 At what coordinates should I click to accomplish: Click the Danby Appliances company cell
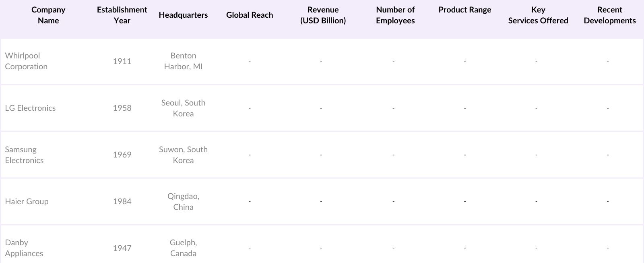coord(24,248)
